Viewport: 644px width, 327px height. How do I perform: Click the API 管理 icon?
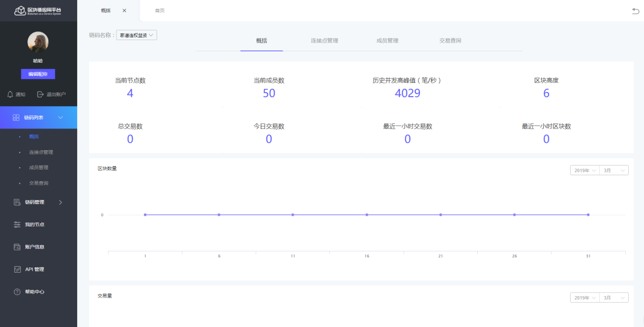(17, 269)
